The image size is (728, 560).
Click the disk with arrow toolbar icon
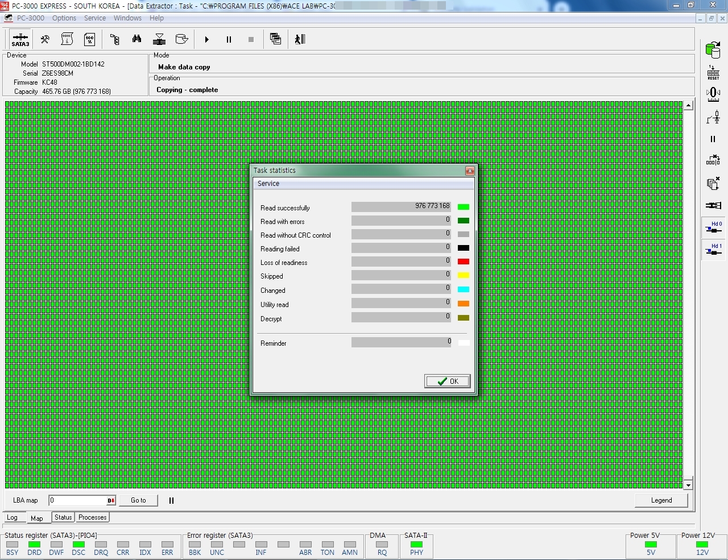coord(182,39)
